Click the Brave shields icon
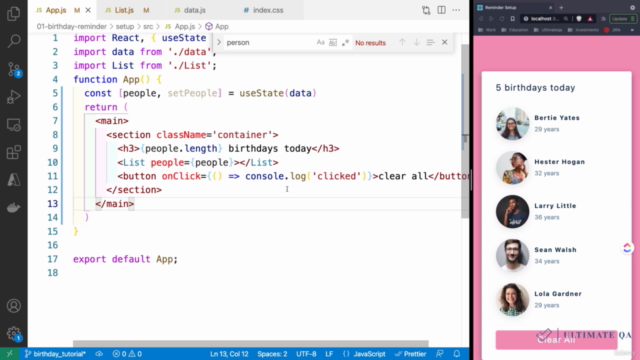The width and height of the screenshot is (640, 360). coord(579,19)
